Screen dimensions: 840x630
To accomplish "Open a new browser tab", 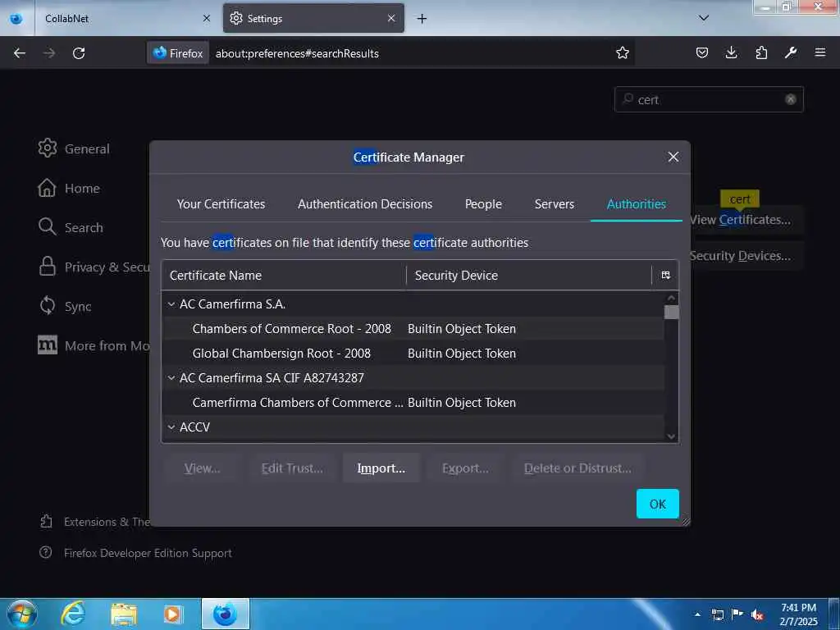I will tap(422, 19).
